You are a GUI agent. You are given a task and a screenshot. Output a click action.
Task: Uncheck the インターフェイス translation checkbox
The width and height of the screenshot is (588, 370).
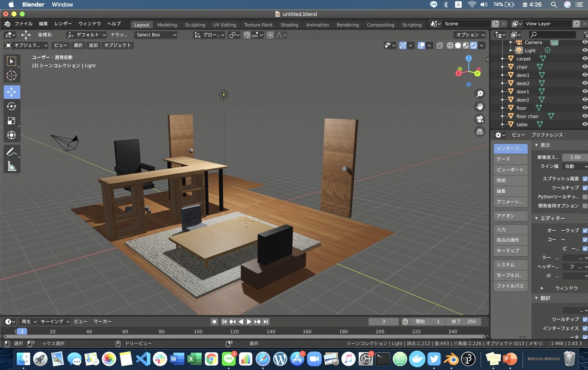[x=585, y=329]
